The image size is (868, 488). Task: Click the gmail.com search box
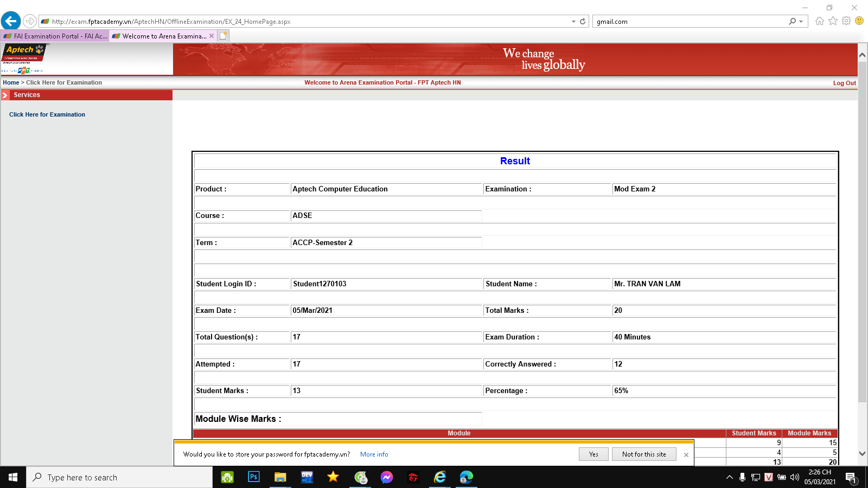pyautogui.click(x=689, y=22)
